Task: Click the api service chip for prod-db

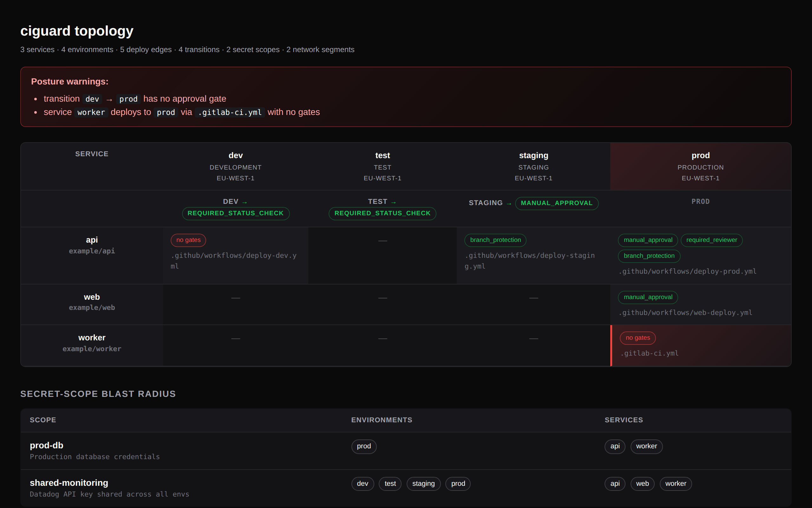Action: [615, 446]
